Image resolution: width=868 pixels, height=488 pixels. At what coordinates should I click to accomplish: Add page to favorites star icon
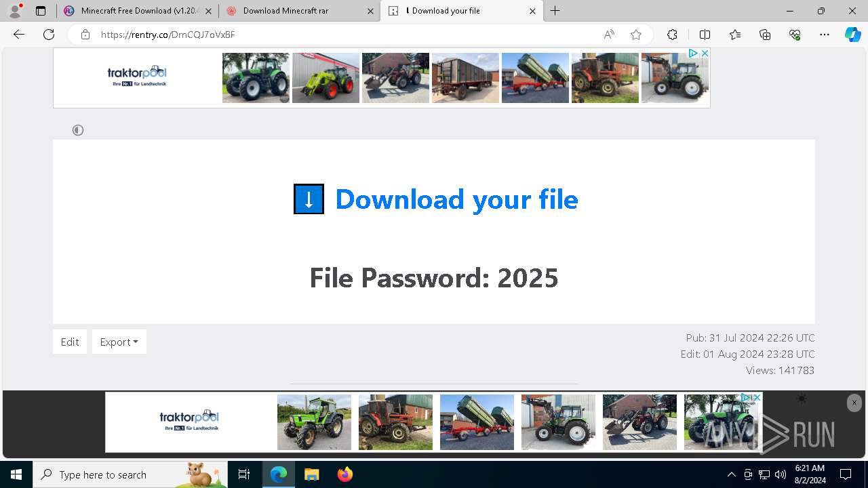pos(636,35)
